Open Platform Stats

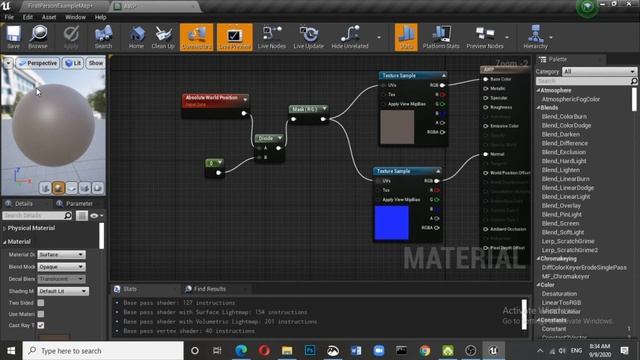(441, 37)
